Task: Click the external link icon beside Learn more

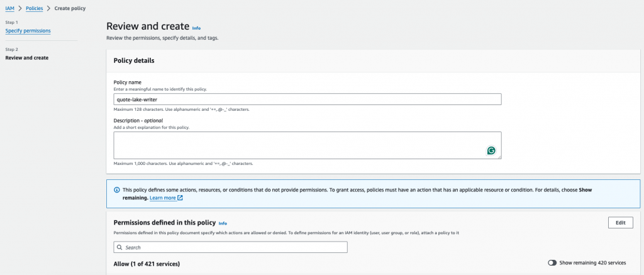Action: (x=180, y=198)
